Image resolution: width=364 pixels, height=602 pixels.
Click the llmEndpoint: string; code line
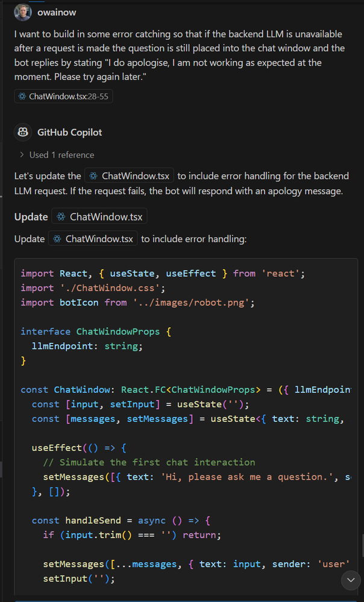(x=87, y=346)
